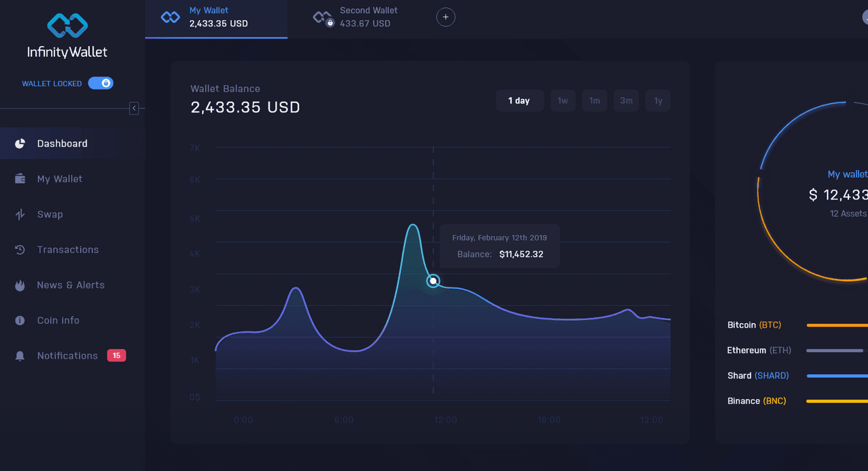868x471 pixels.
Task: Set chart range to 3m
Action: (x=626, y=100)
